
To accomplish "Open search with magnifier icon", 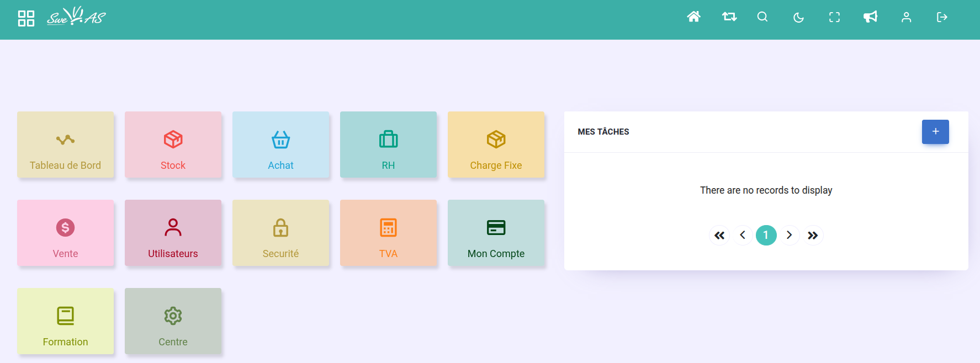I will tap(762, 17).
